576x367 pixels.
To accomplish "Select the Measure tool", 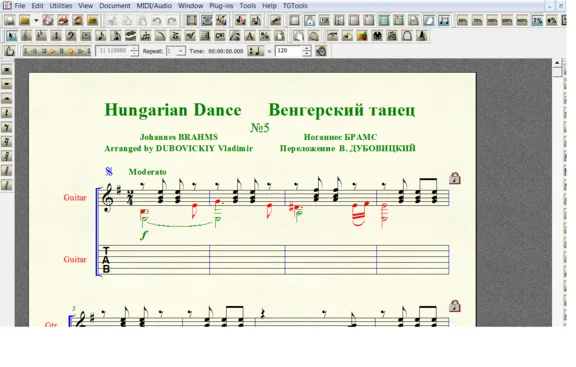I will [86, 36].
